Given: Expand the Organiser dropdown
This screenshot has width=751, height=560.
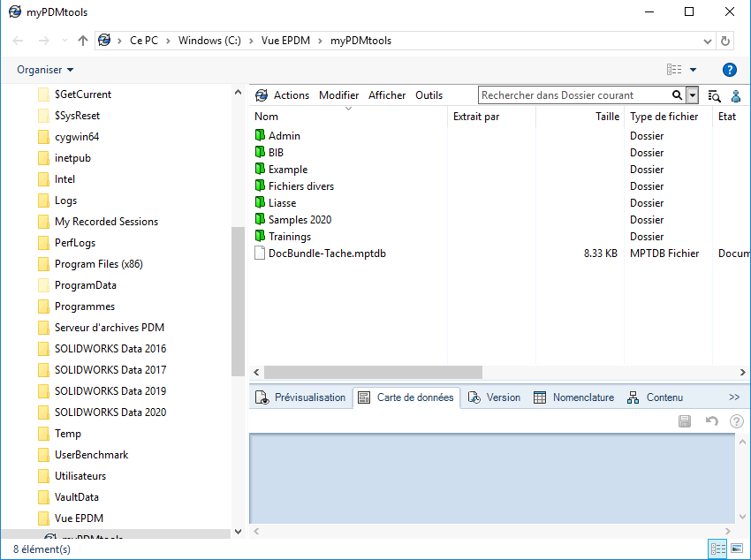Looking at the screenshot, I should tap(45, 70).
